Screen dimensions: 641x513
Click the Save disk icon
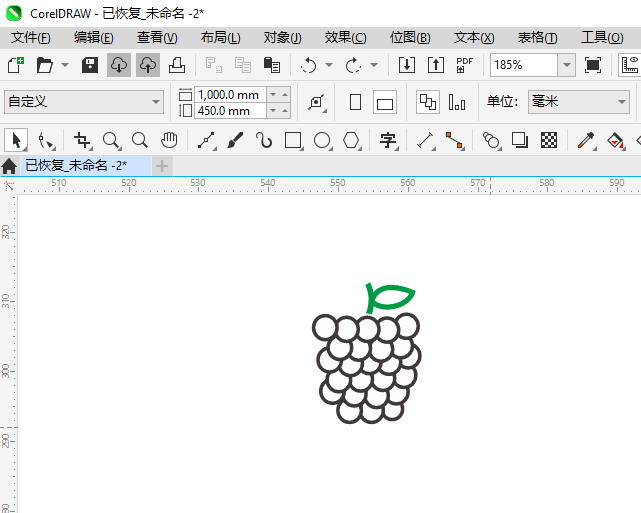tap(89, 65)
